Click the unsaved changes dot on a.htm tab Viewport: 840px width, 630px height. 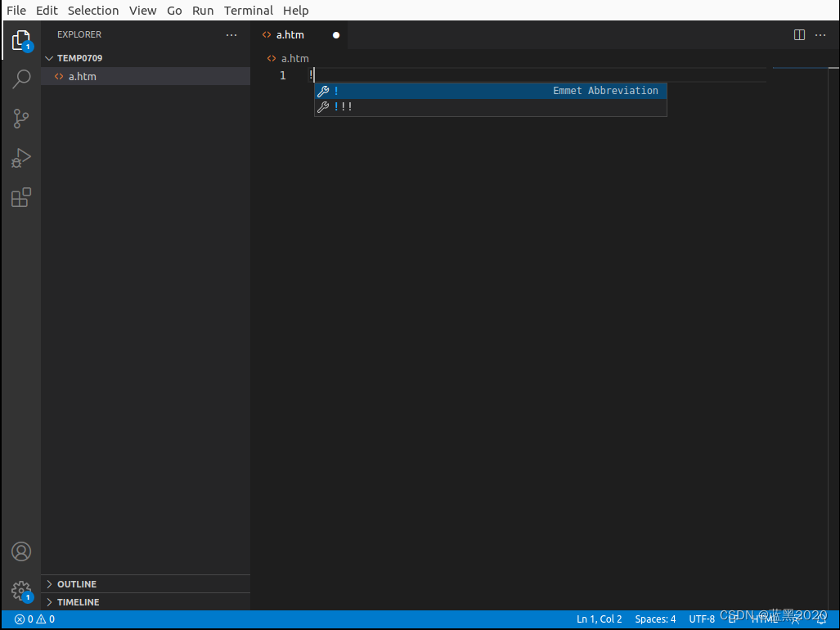click(x=335, y=34)
